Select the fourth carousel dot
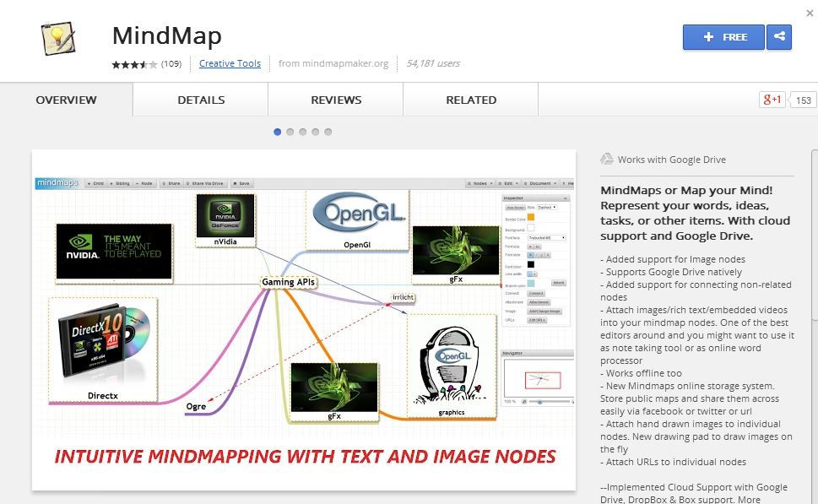The height and width of the screenshot is (504, 818). tap(315, 132)
